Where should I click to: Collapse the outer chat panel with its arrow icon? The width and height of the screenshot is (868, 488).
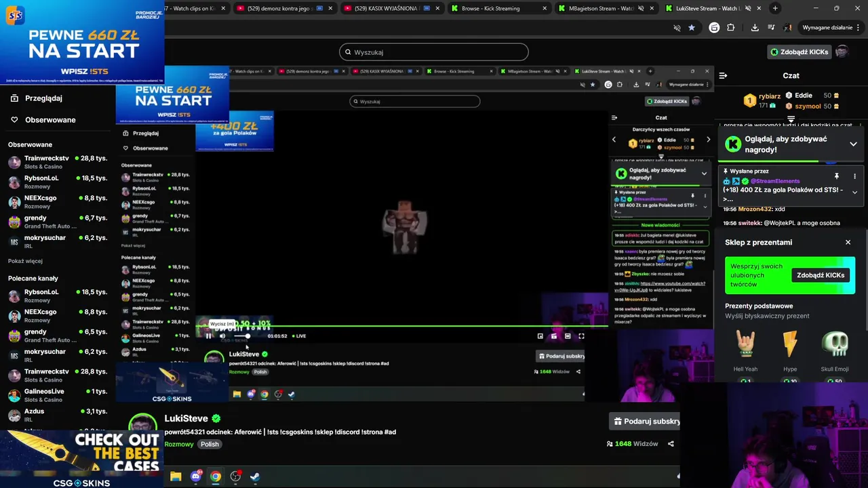click(x=723, y=75)
